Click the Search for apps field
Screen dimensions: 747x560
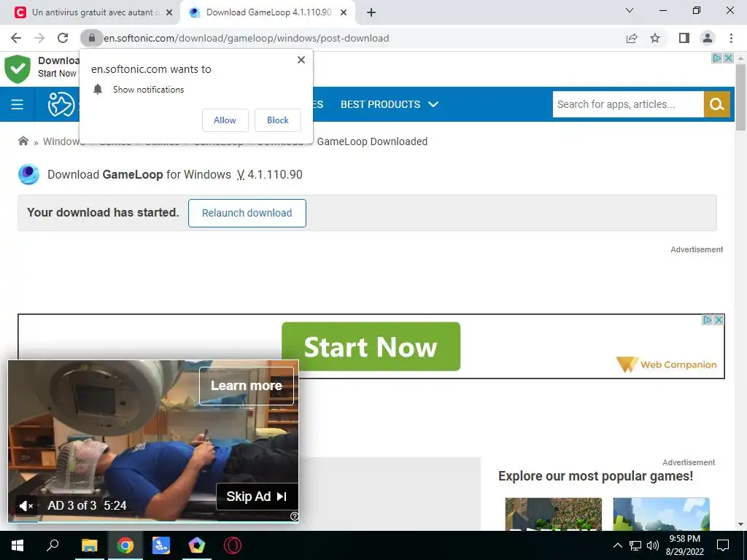tap(628, 104)
